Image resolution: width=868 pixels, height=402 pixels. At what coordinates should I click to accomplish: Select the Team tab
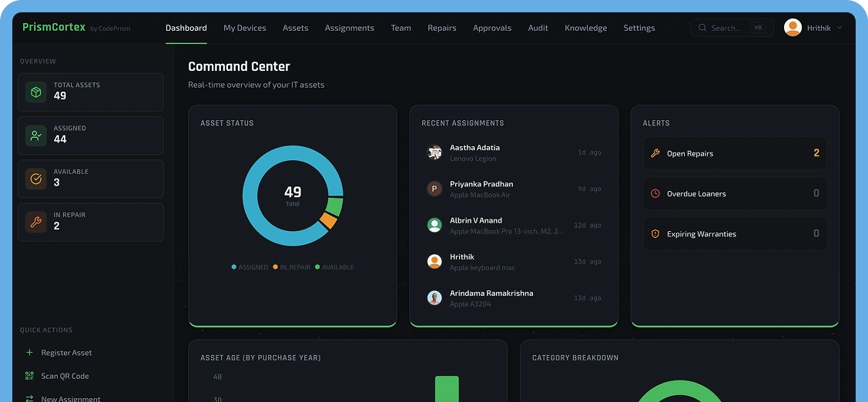tap(400, 28)
